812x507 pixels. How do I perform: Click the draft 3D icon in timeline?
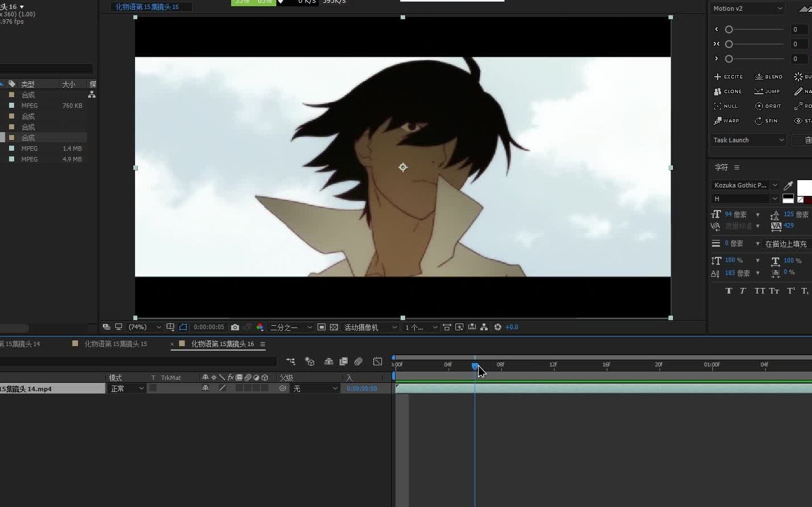310,361
